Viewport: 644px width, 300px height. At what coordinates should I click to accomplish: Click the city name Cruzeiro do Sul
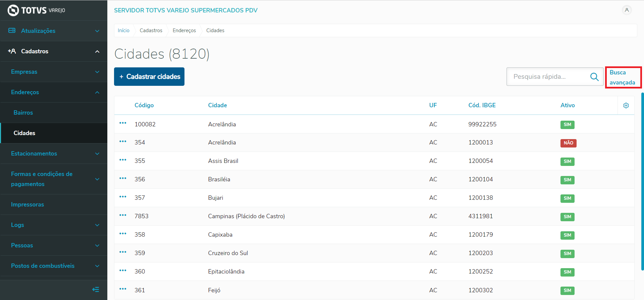pos(228,253)
